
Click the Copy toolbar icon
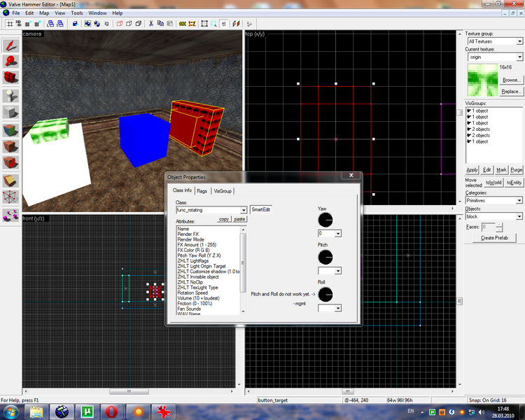(x=160, y=24)
